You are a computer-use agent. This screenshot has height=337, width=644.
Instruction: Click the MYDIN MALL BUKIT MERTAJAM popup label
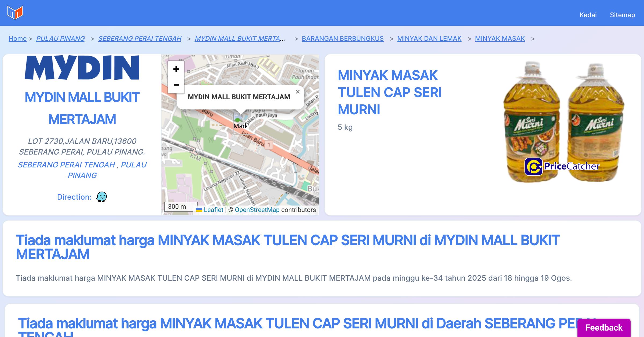click(239, 97)
